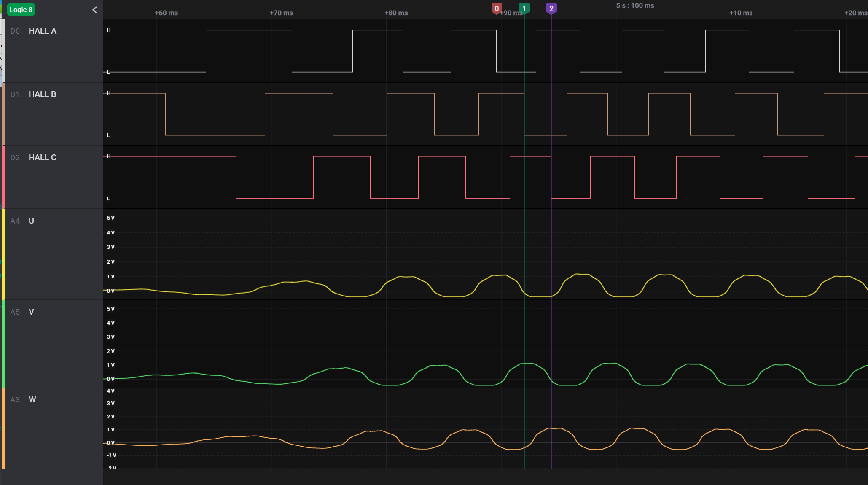Image resolution: width=868 pixels, height=485 pixels.
Task: Click the +20 ms time ruler label
Action: pos(856,13)
